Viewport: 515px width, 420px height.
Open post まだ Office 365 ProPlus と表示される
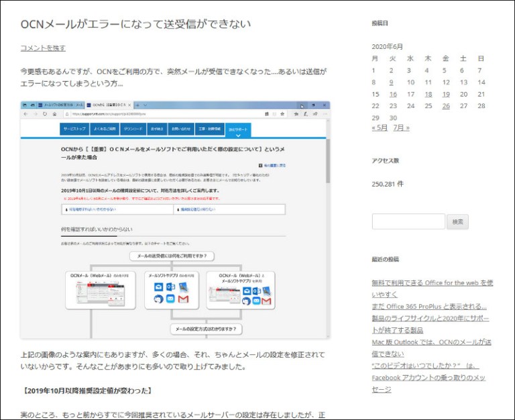tap(429, 307)
